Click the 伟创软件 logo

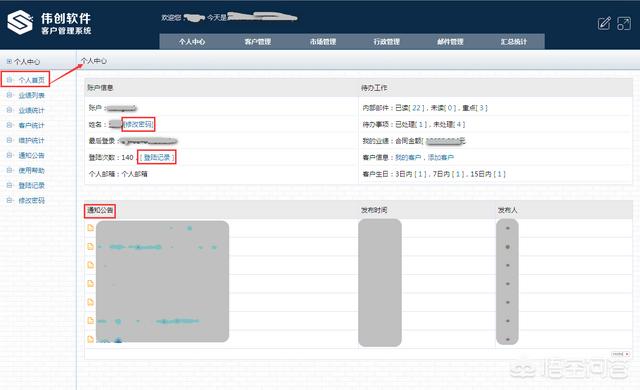coord(49,23)
